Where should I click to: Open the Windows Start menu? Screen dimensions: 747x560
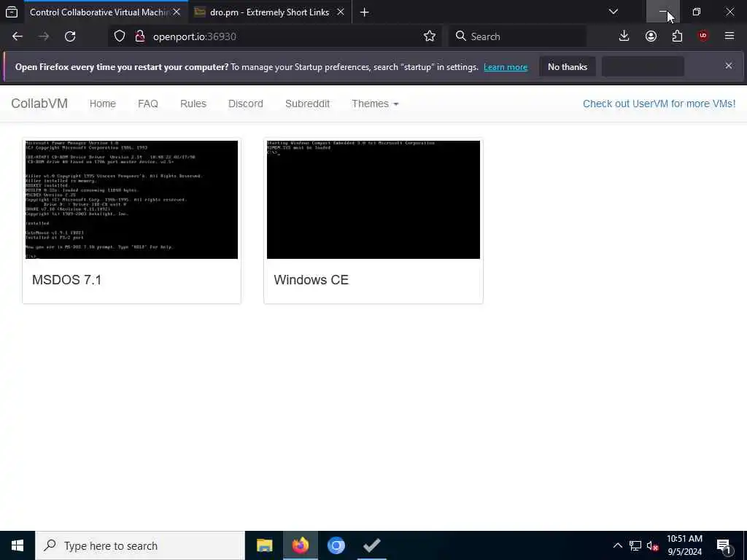coord(18,545)
